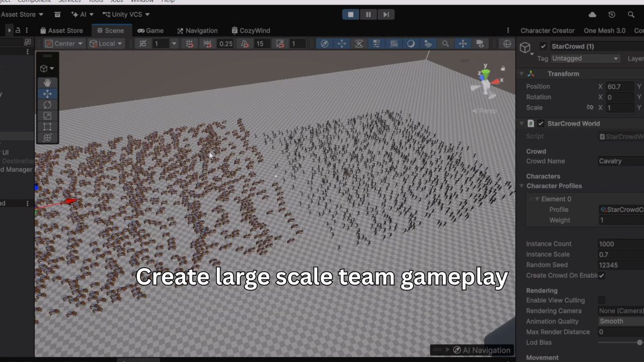Step forward one frame
644x362 pixels.
(x=386, y=14)
